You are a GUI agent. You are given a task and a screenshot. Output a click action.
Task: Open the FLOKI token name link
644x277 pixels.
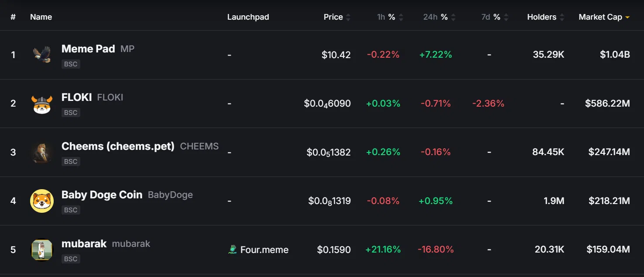click(77, 97)
